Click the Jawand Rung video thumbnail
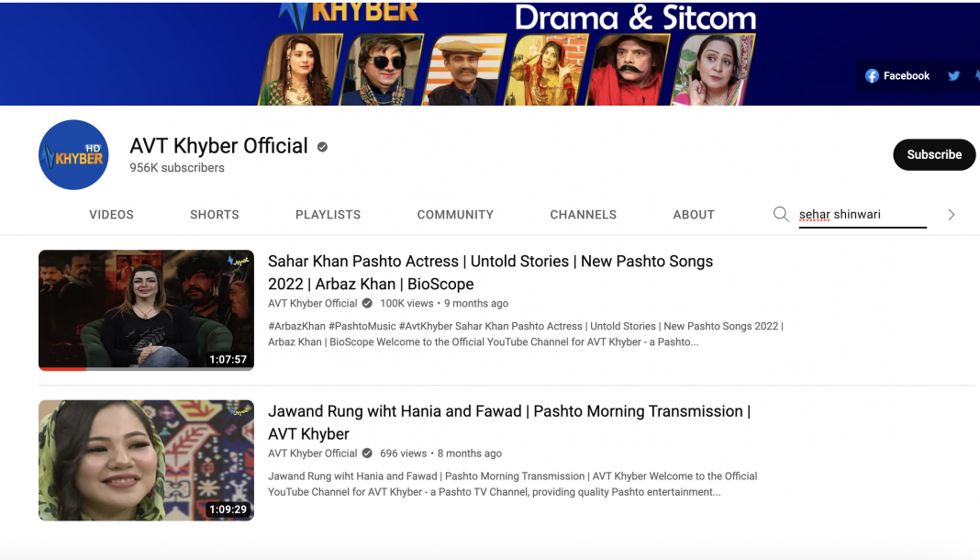The width and height of the screenshot is (980, 560). click(146, 460)
